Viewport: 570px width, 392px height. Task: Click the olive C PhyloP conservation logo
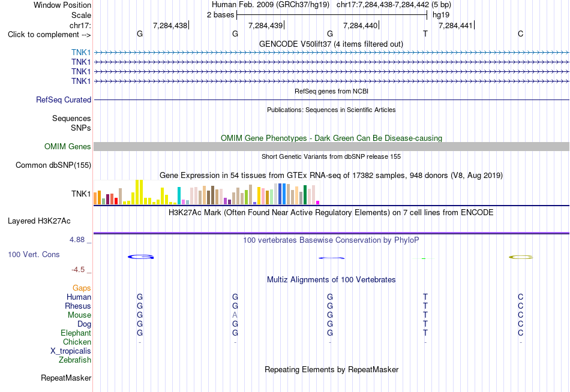click(x=521, y=257)
